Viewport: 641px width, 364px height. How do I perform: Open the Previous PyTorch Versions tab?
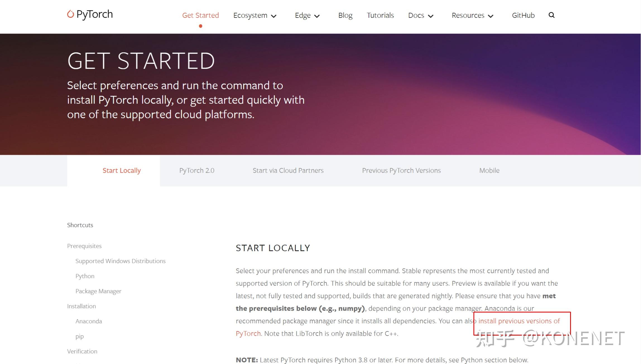pos(401,170)
